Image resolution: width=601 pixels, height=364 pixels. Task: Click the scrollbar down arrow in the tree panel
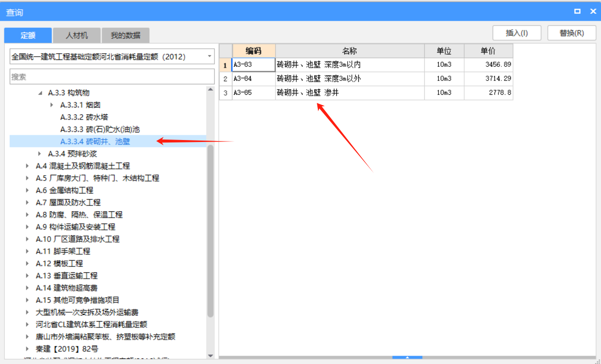click(211, 356)
